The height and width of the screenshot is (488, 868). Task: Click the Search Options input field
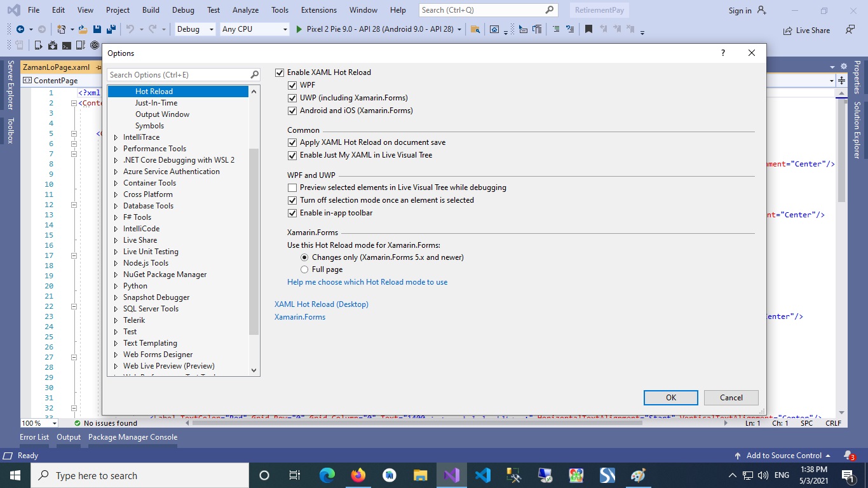pyautogui.click(x=178, y=75)
